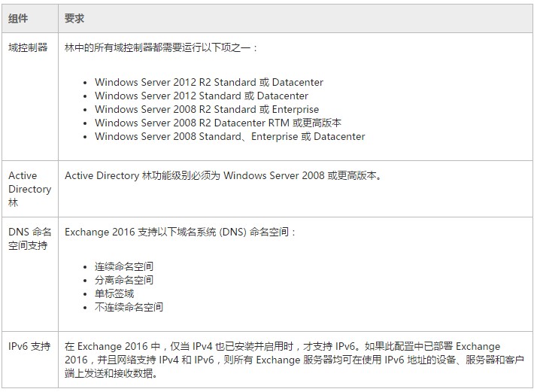Click the Exchange 2016 支持以下域名系统 sentence

click(181, 232)
